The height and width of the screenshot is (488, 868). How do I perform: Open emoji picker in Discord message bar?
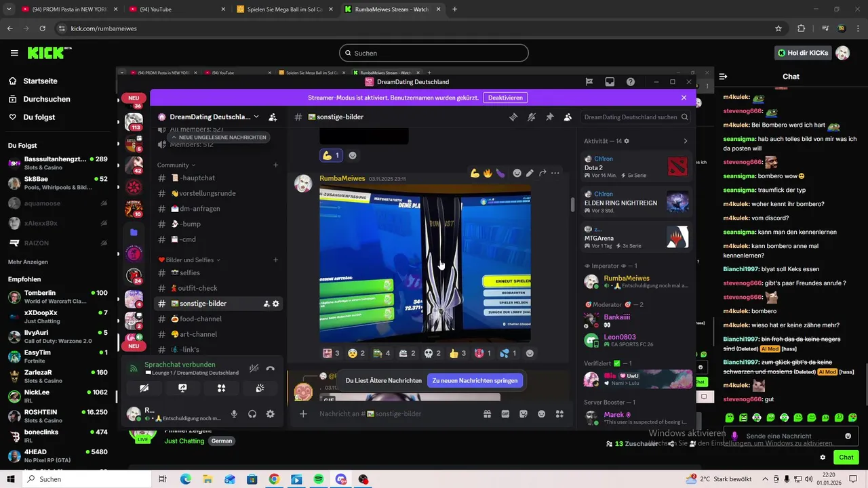click(541, 414)
